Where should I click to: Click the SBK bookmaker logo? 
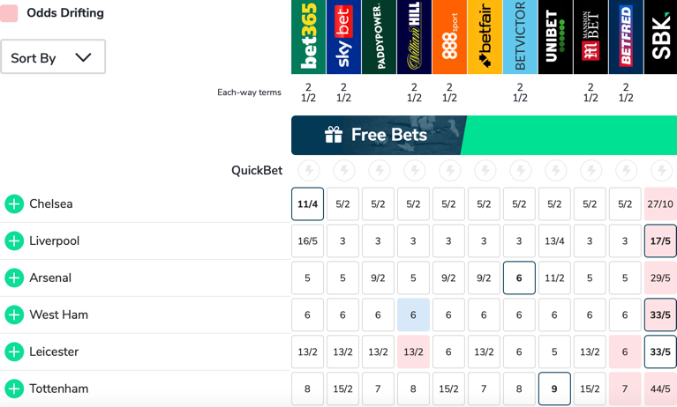(659, 37)
